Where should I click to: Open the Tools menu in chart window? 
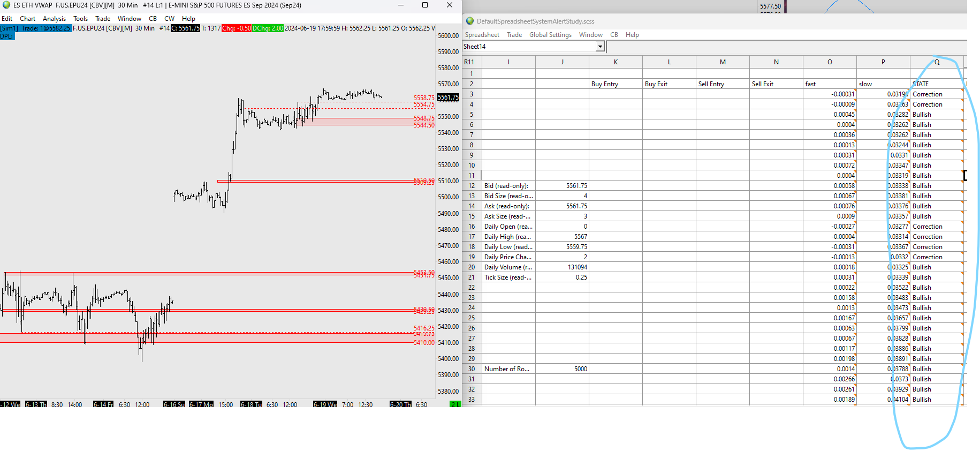pyautogui.click(x=81, y=19)
